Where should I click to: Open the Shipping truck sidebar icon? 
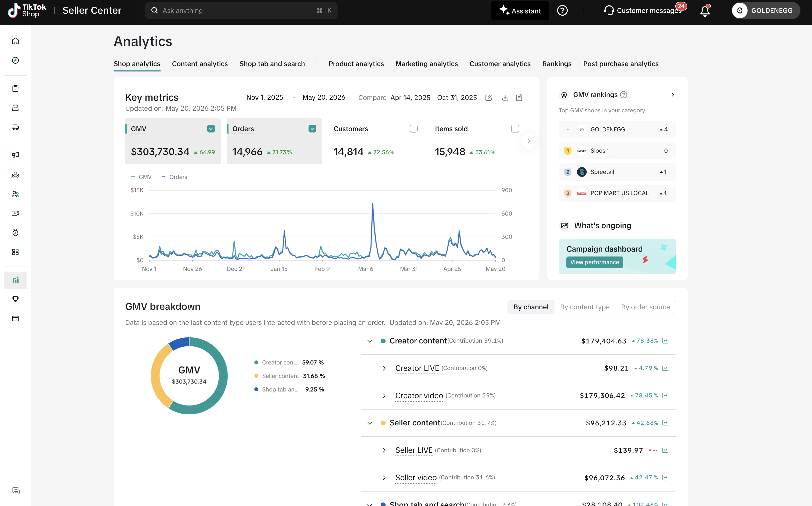pyautogui.click(x=15, y=127)
